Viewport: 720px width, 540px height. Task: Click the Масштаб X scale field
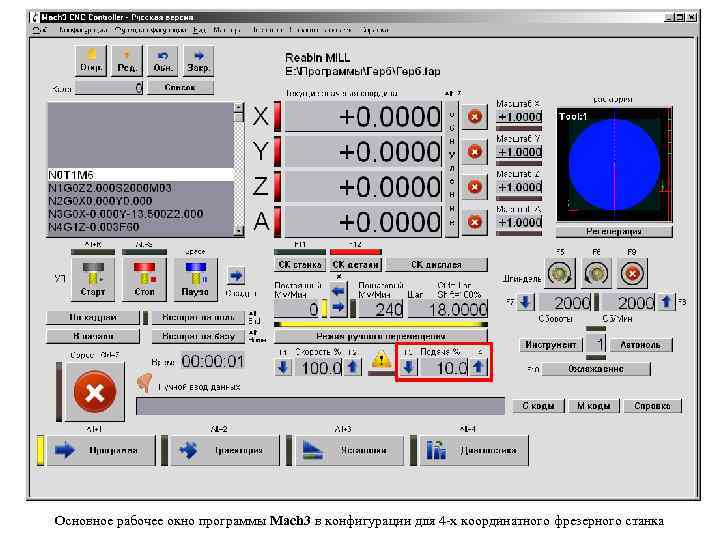[x=519, y=117]
